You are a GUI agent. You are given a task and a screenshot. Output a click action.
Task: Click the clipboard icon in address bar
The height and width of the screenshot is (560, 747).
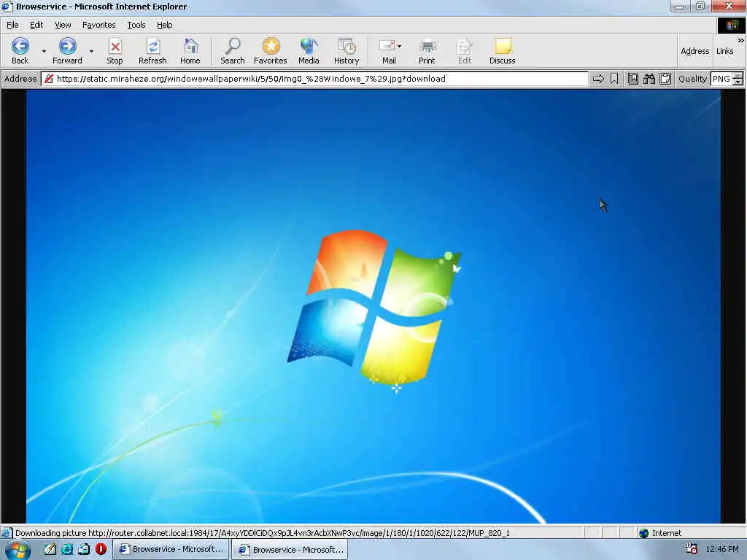point(665,79)
